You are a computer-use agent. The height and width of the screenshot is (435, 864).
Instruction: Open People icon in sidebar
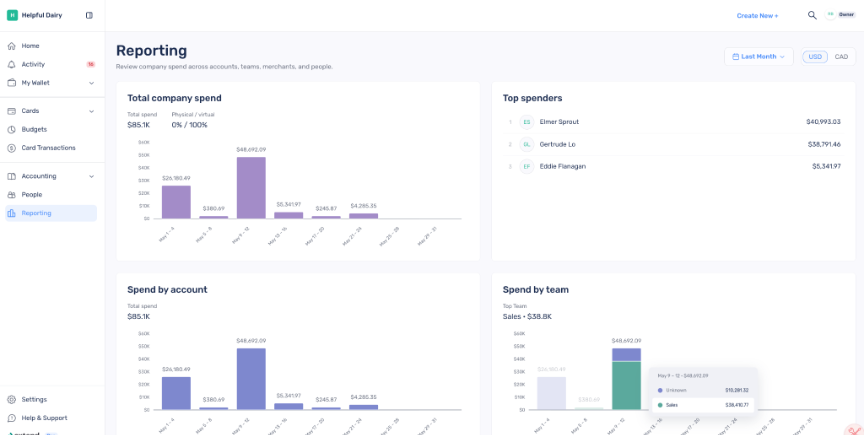point(11,195)
